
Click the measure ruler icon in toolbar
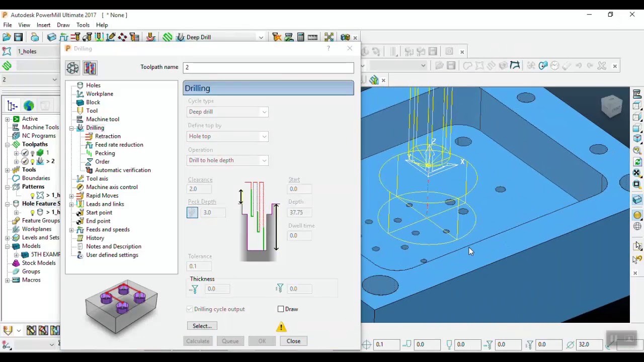tap(313, 37)
